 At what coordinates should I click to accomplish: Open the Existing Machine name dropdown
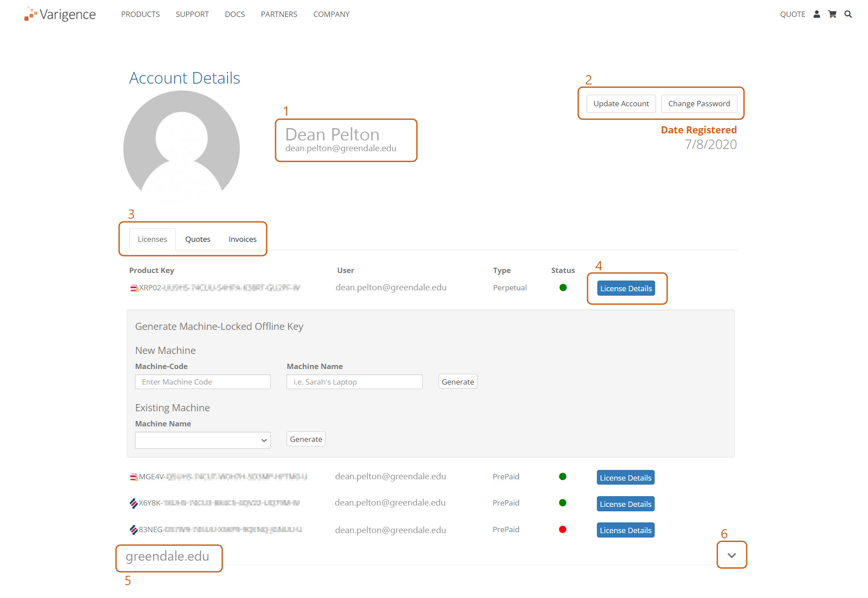click(x=203, y=440)
